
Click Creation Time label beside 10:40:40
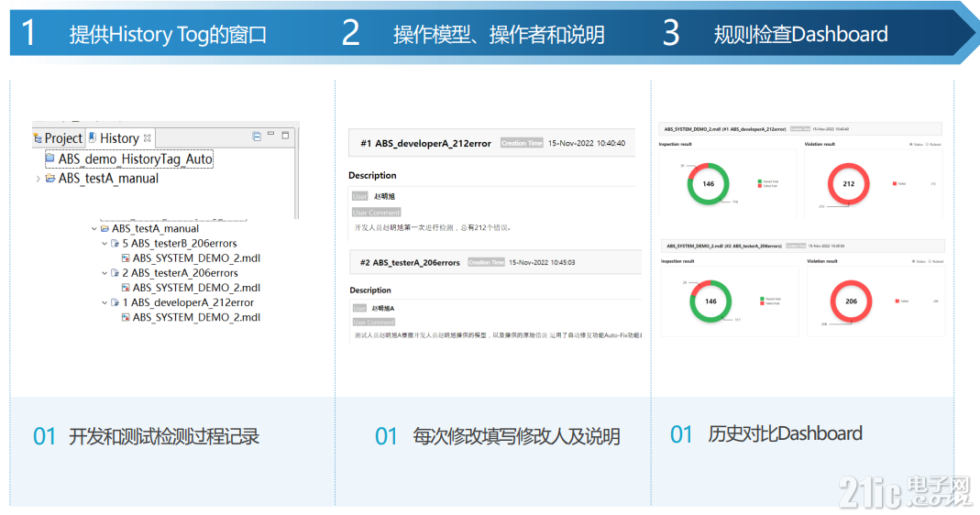pyautogui.click(x=522, y=143)
